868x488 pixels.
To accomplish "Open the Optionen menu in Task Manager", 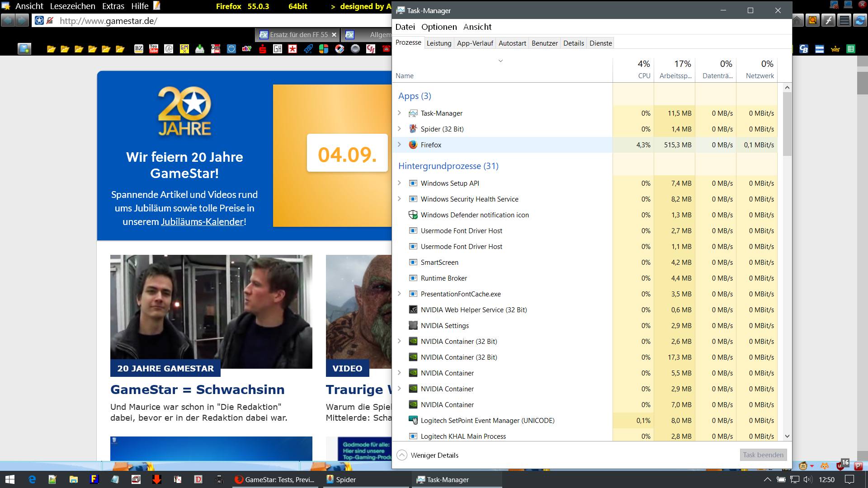I will click(x=439, y=27).
